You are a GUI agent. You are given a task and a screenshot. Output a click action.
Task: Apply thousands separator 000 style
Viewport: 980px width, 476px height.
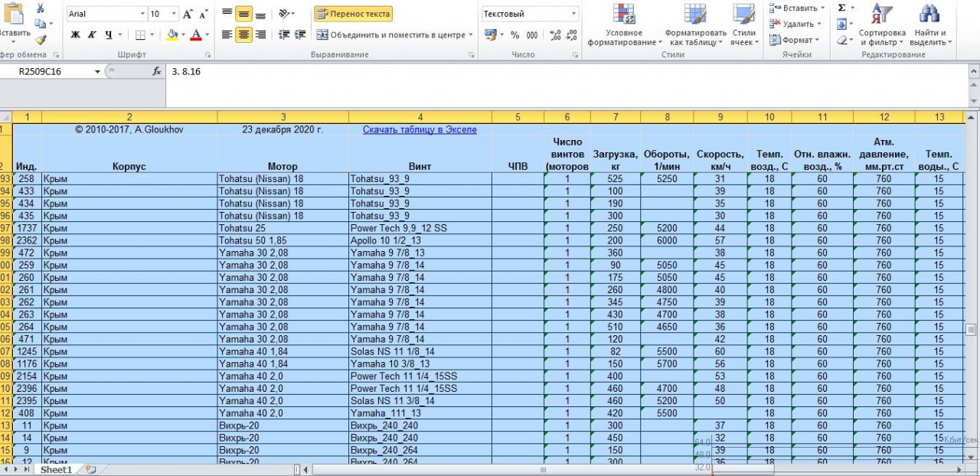tap(532, 34)
